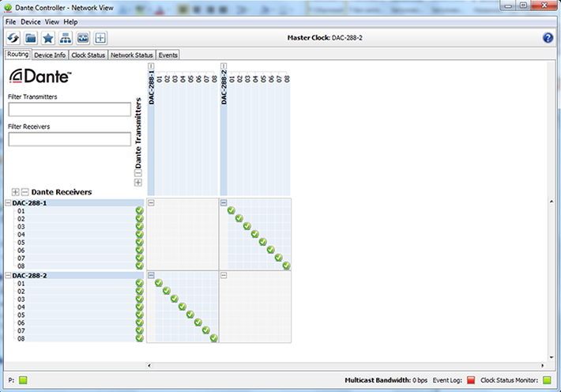Open the View menu

(x=52, y=22)
